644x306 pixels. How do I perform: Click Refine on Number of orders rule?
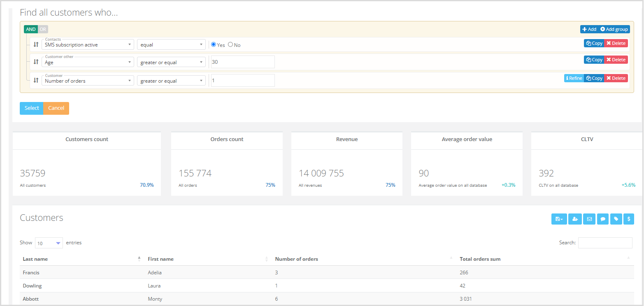574,78
